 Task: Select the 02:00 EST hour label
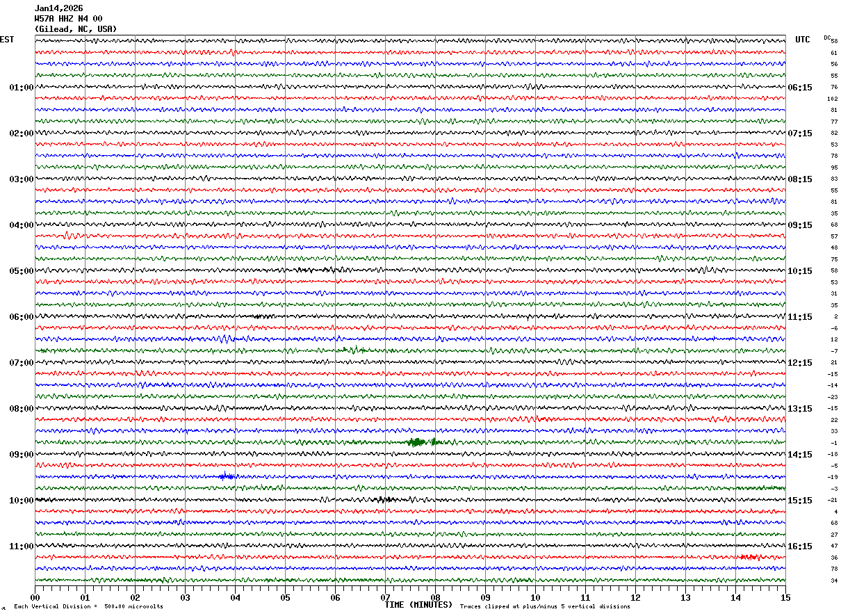point(22,133)
